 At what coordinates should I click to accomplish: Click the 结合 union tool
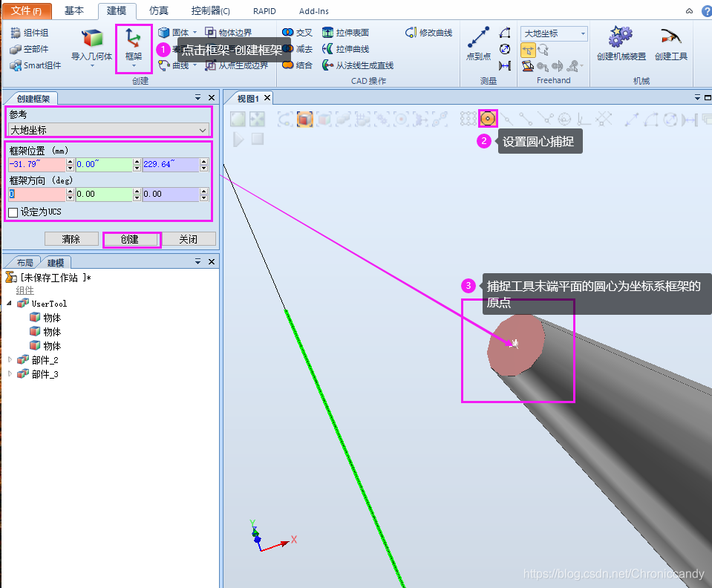click(297, 65)
